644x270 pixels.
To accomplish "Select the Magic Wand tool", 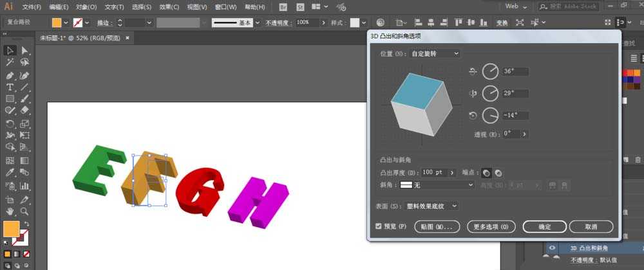I will tap(10, 62).
